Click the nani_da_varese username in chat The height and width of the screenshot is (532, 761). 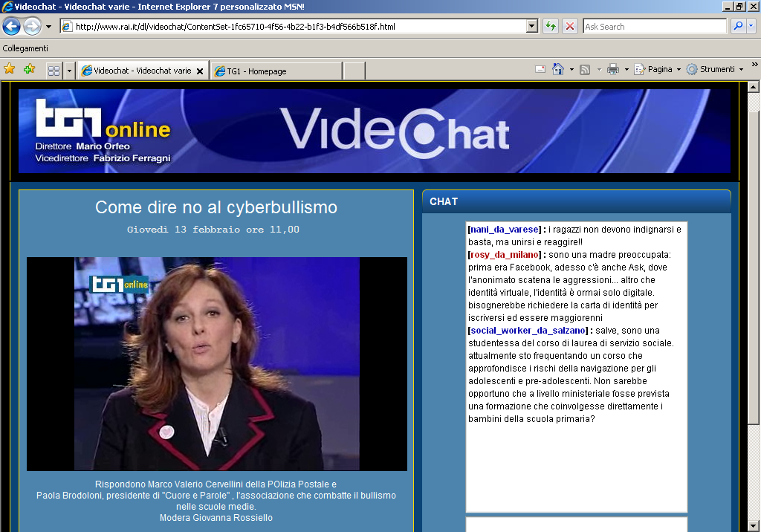point(505,229)
